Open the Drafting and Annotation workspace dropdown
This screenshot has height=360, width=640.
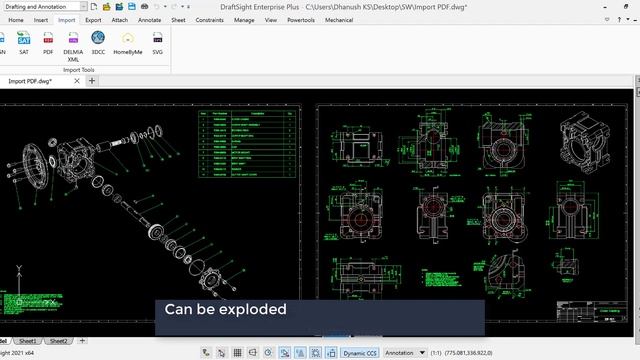pos(83,7)
